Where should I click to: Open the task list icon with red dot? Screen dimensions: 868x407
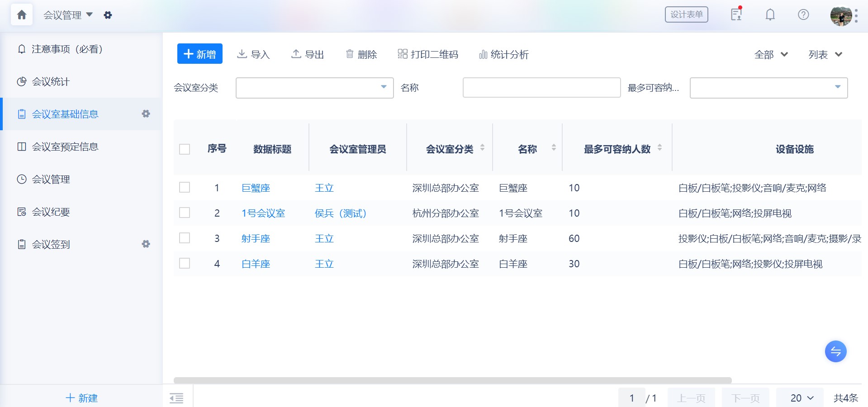[736, 14]
